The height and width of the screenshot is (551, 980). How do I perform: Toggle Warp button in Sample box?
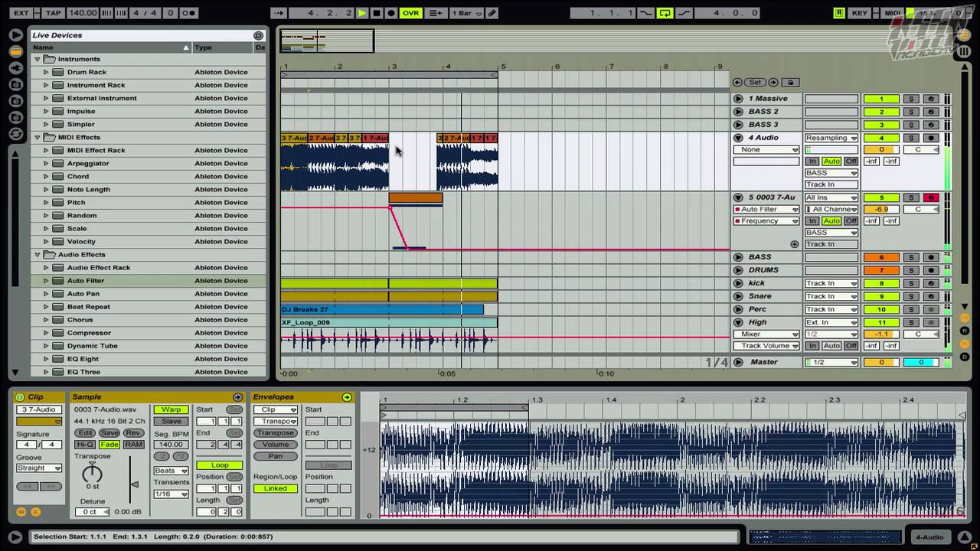point(171,410)
